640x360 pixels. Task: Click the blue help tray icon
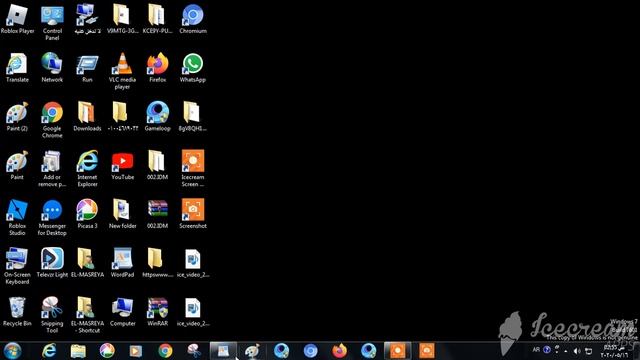(547, 350)
